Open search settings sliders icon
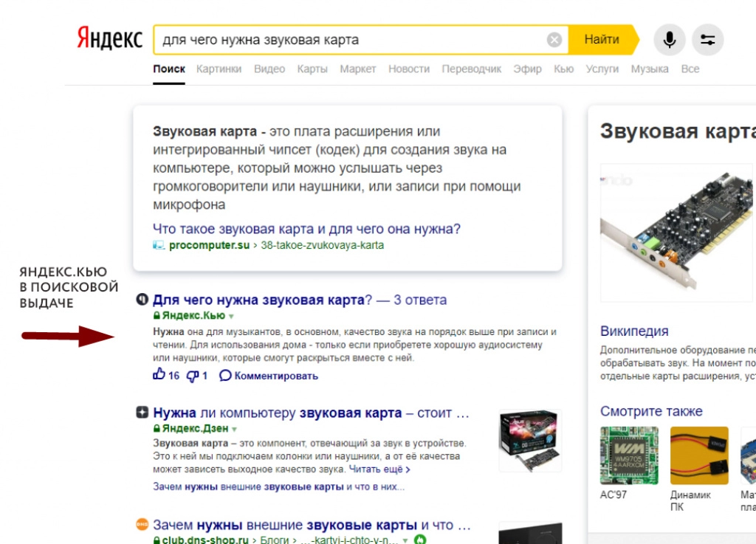The image size is (756, 544). pos(707,40)
